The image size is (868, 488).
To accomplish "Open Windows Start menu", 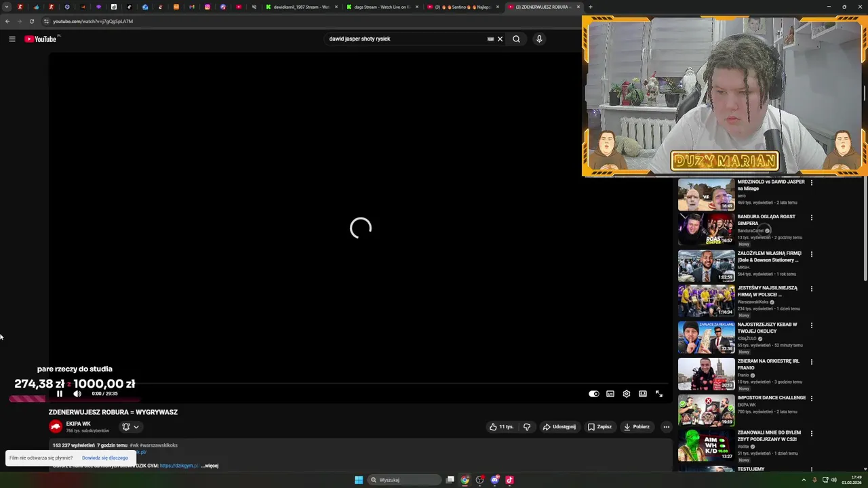I will click(359, 480).
